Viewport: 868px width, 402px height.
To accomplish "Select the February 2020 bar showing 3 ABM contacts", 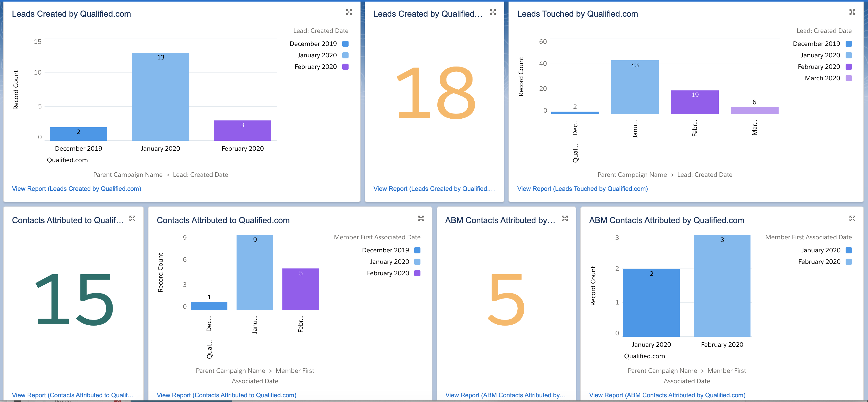I will point(722,286).
